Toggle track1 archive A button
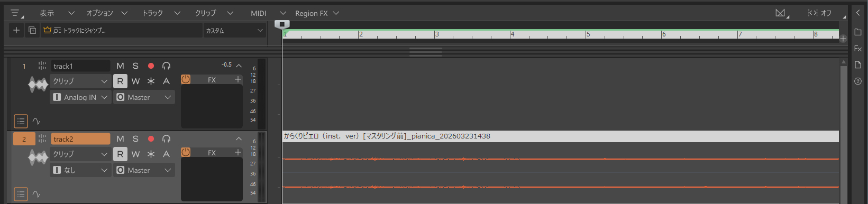Screen dimensions: 868x204 pyautogui.click(x=166, y=81)
